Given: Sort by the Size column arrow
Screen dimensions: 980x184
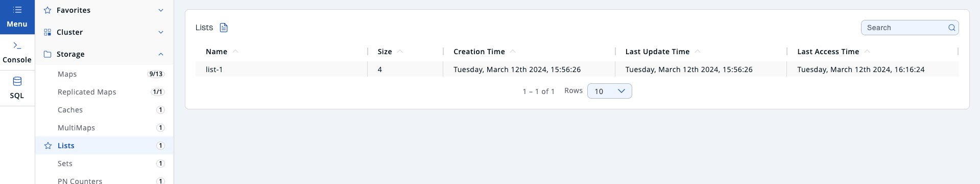Looking at the screenshot, I should [x=400, y=52].
